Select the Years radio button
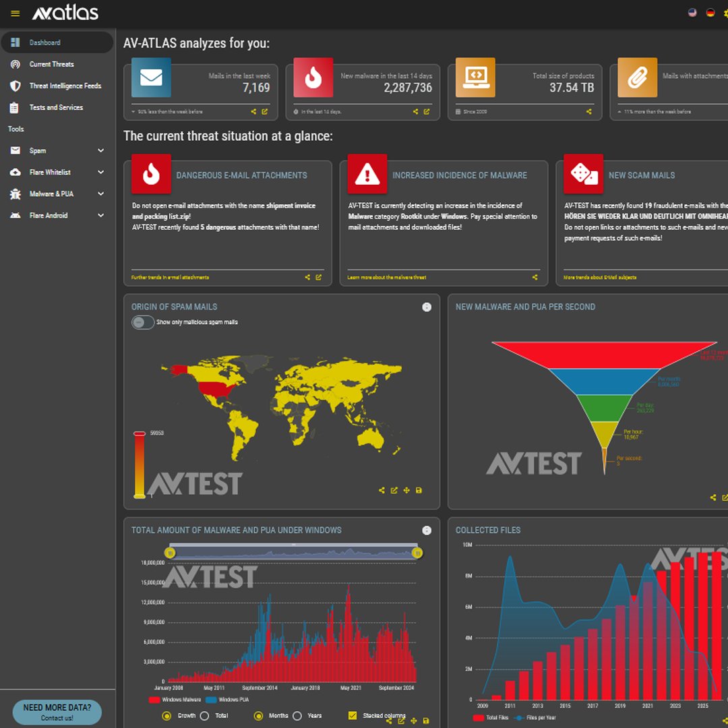The width and height of the screenshot is (728, 728). coord(297,716)
